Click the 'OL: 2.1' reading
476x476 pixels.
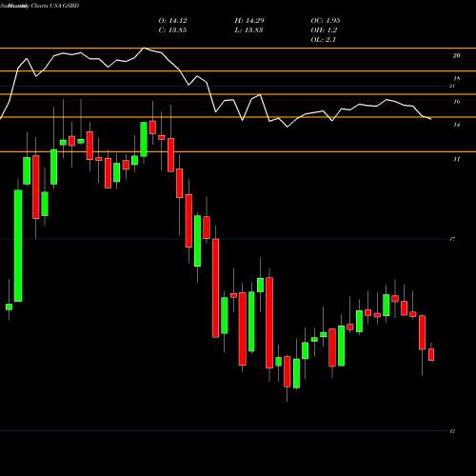coord(324,40)
